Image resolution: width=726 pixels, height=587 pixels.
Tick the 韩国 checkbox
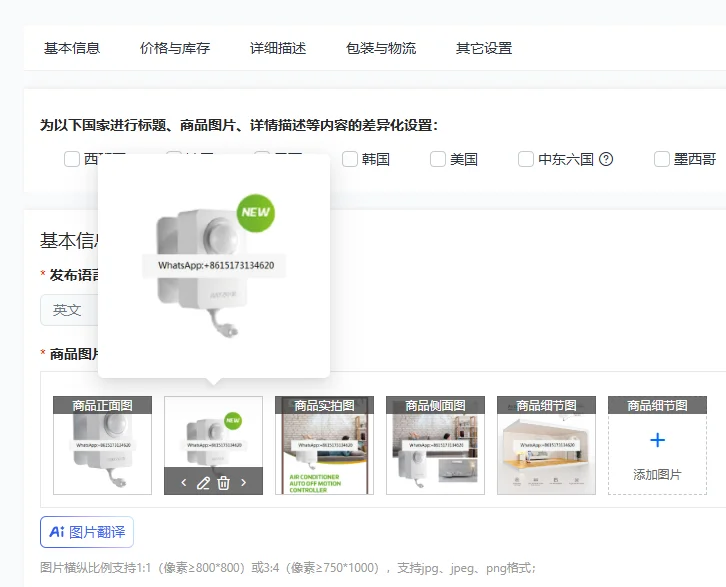[x=350, y=159]
